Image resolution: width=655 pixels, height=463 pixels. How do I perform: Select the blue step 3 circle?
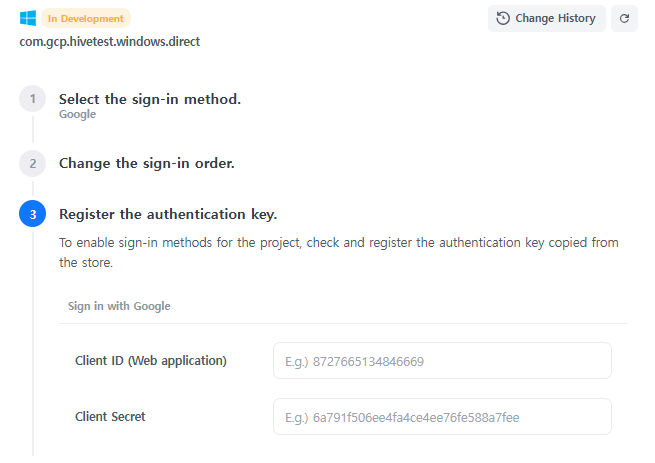(x=32, y=214)
